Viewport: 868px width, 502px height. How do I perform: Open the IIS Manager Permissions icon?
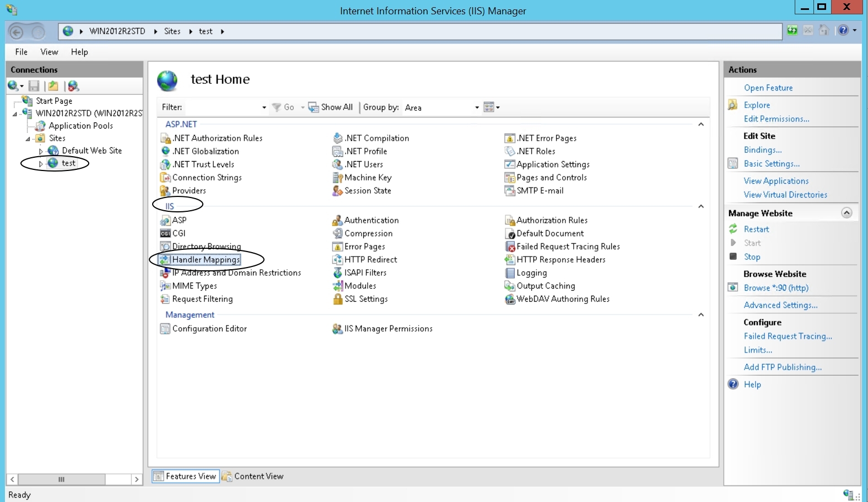coord(338,329)
